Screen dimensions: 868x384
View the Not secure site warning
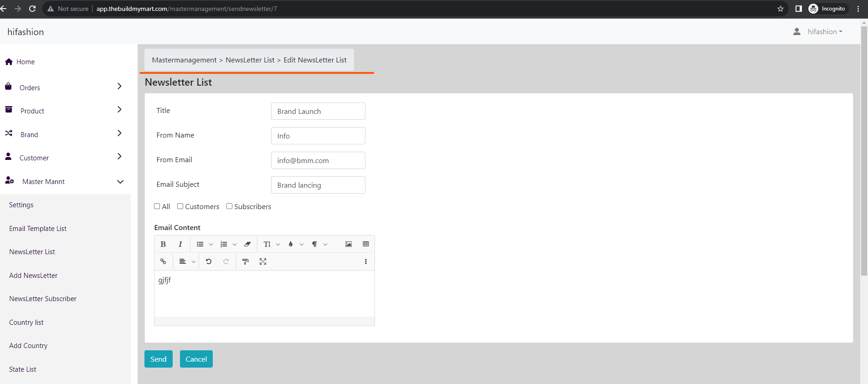(x=68, y=9)
